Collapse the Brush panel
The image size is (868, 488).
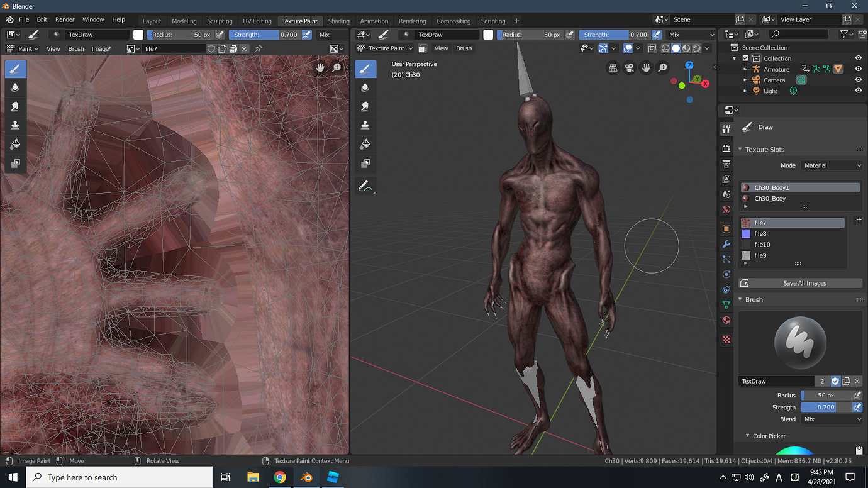click(740, 300)
